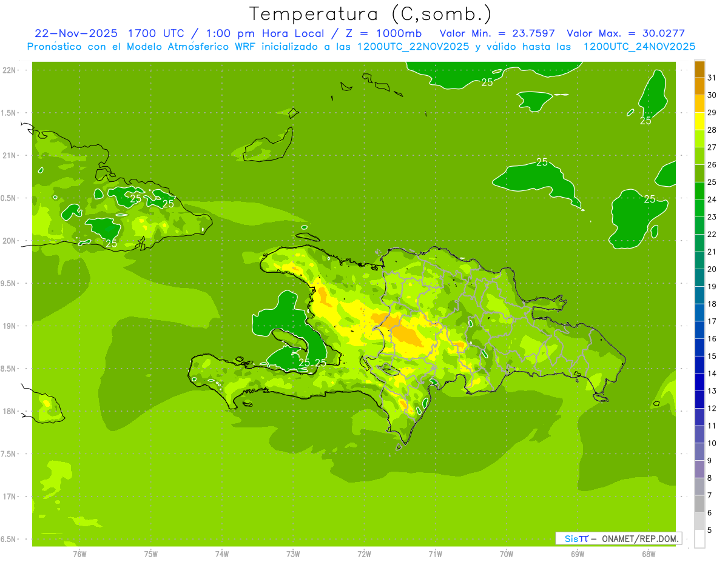Click 'Valor Max. = 30.0277' value
The width and height of the screenshot is (728, 562).
pyautogui.click(x=625, y=33)
